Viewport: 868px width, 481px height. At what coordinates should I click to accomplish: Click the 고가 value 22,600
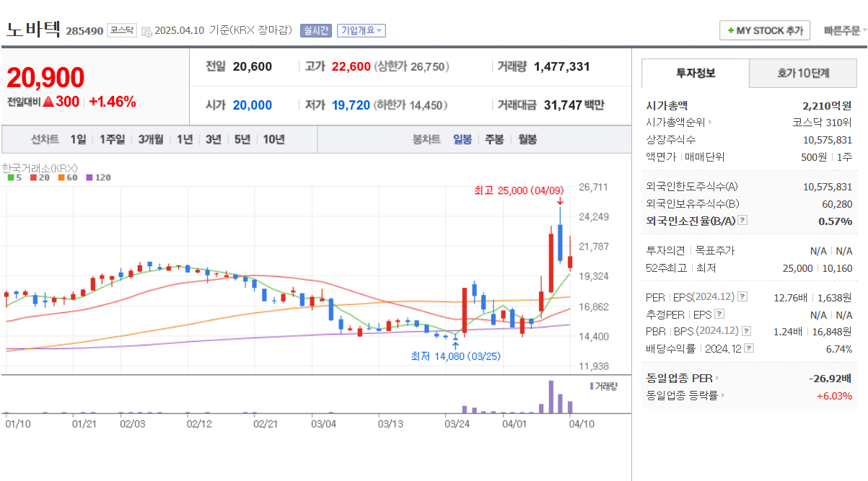pyautogui.click(x=351, y=66)
